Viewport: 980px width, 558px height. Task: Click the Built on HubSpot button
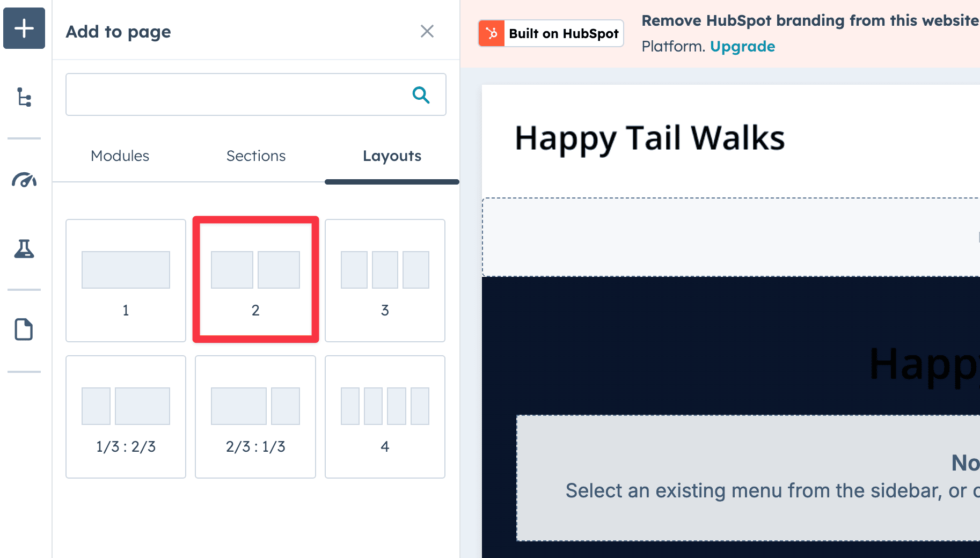(x=550, y=33)
